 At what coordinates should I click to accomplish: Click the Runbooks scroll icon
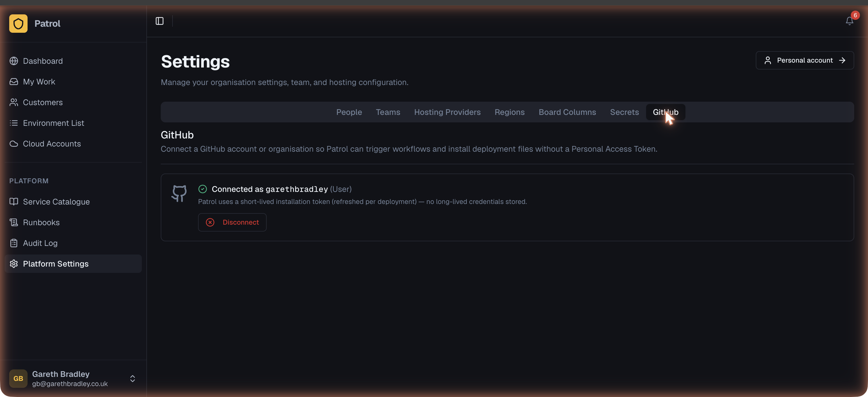tap(14, 222)
